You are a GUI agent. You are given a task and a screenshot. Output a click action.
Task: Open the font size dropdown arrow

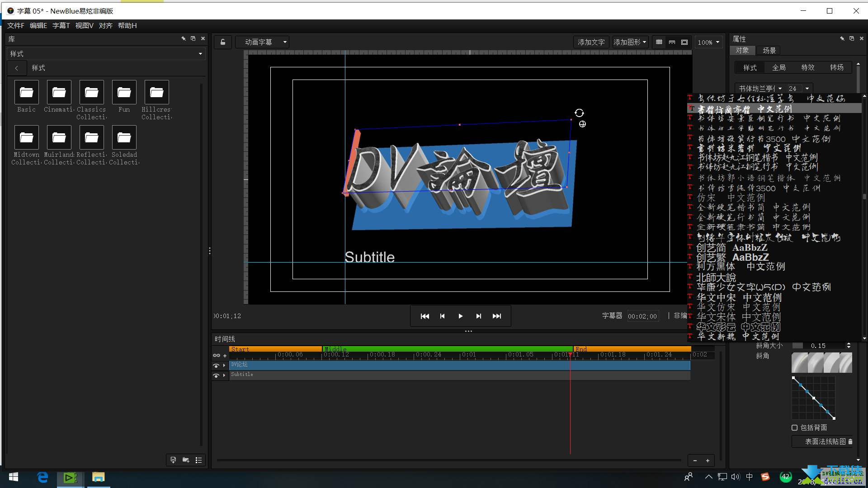[807, 89]
